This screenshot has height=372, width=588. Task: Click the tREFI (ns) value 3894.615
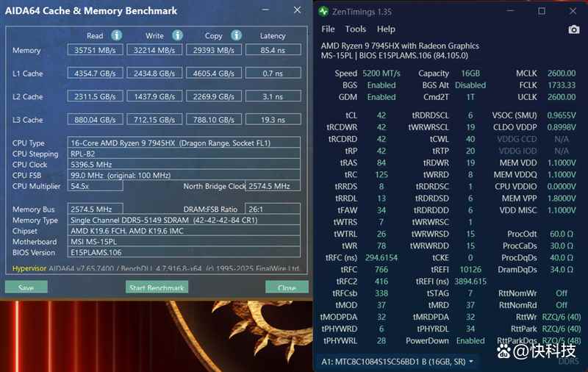click(470, 282)
